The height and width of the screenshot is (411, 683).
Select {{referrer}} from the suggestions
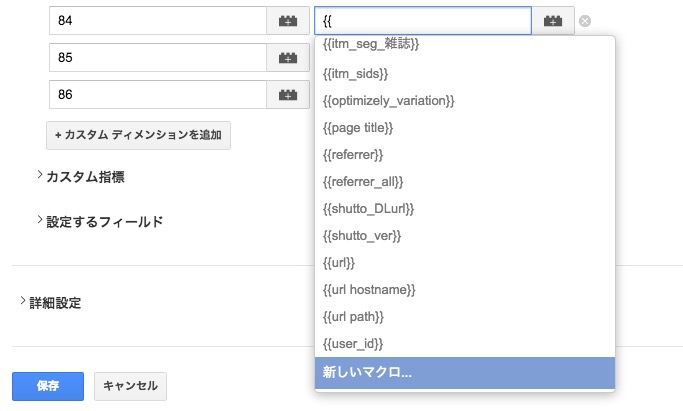point(353,154)
